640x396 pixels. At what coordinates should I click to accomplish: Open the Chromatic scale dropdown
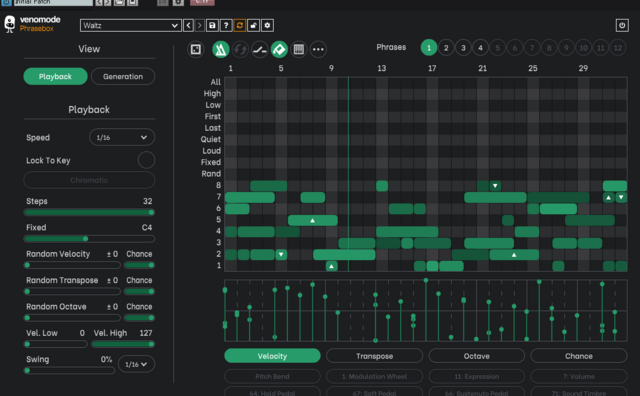(x=89, y=180)
